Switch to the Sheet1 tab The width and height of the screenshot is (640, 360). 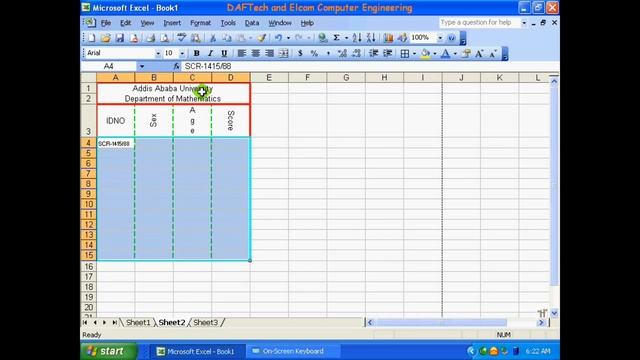point(138,322)
